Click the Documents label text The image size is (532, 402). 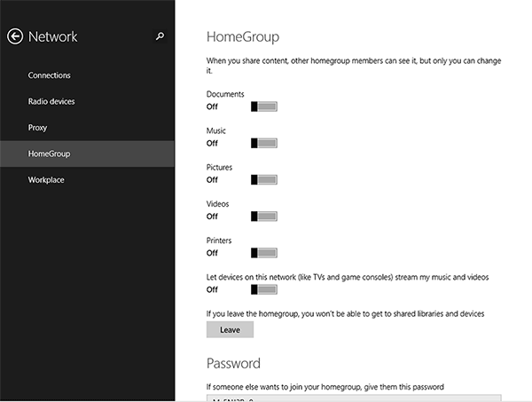(x=225, y=94)
